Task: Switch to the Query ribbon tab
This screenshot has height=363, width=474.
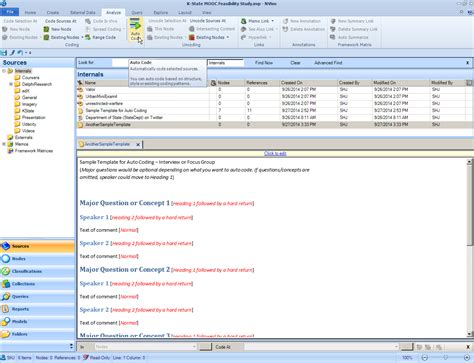Action: pos(137,13)
